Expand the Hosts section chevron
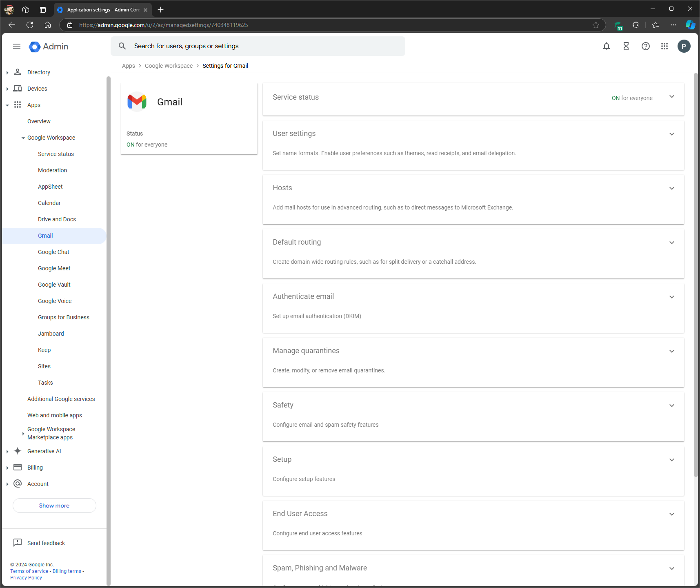This screenshot has height=588, width=700. point(672,188)
